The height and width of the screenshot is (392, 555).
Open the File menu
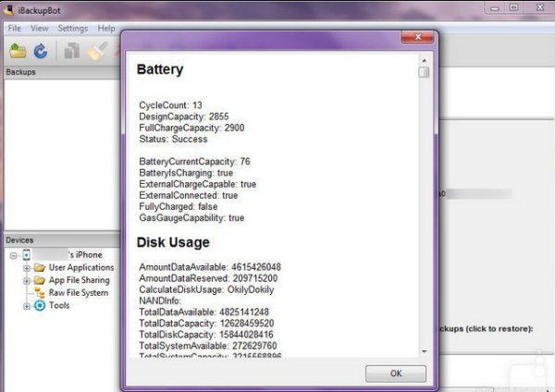click(x=14, y=29)
